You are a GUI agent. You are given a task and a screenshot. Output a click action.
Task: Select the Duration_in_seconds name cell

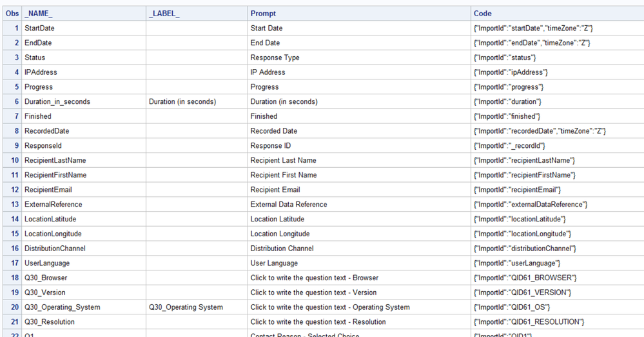pos(57,102)
